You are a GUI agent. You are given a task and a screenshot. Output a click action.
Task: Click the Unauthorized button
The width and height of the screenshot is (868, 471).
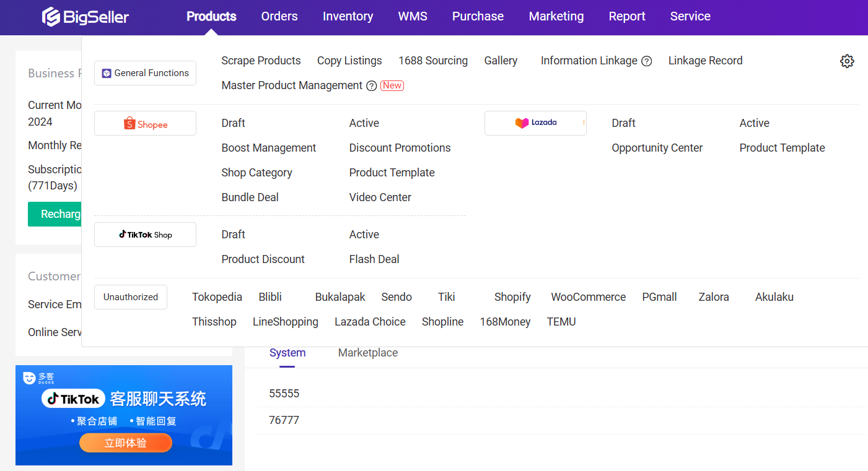131,297
